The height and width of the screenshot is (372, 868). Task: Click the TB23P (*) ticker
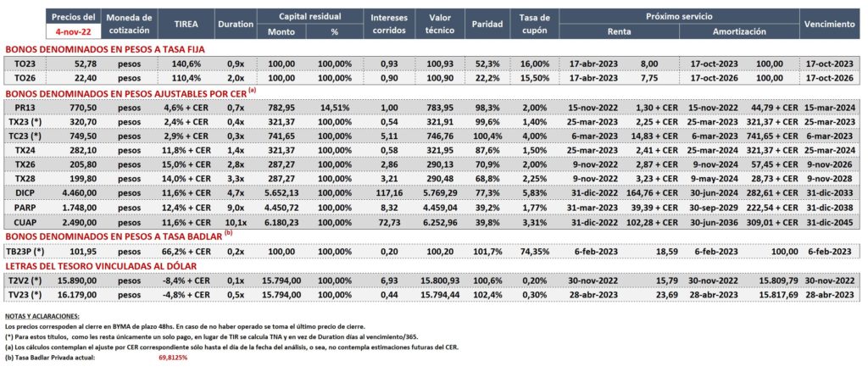point(26,252)
